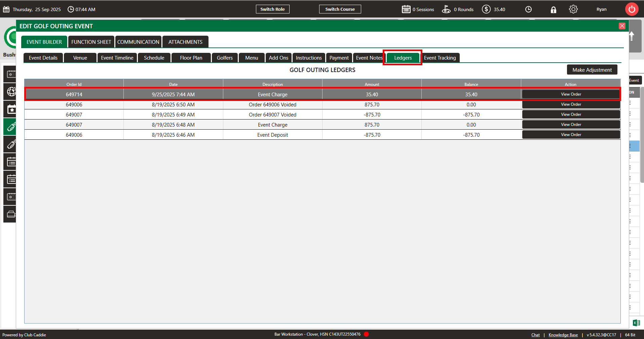Image resolution: width=644 pixels, height=339 pixels.
Task: Click the globe icon in left sidebar
Action: pyautogui.click(x=11, y=92)
